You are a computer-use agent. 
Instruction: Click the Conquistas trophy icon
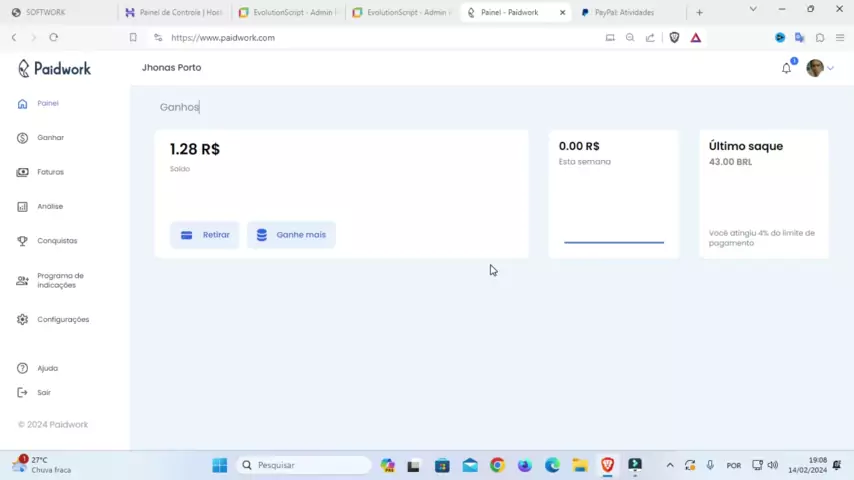point(22,241)
